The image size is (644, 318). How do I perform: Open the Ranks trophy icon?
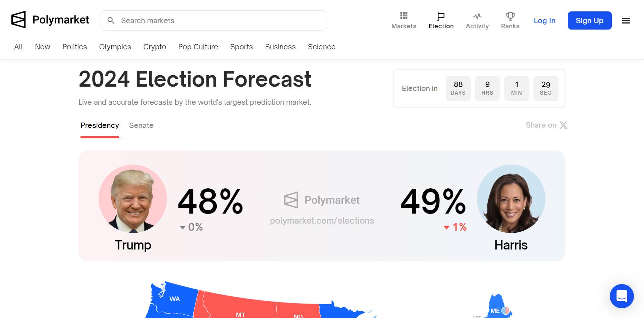point(510,16)
